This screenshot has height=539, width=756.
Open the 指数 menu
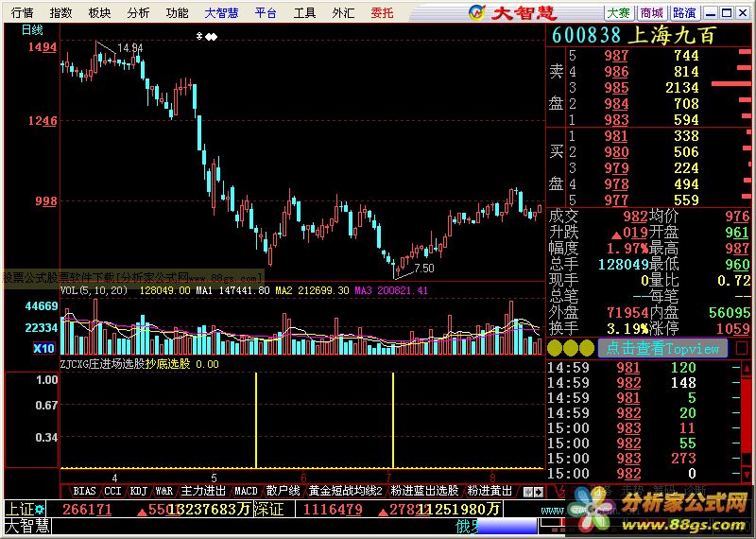pos(60,13)
